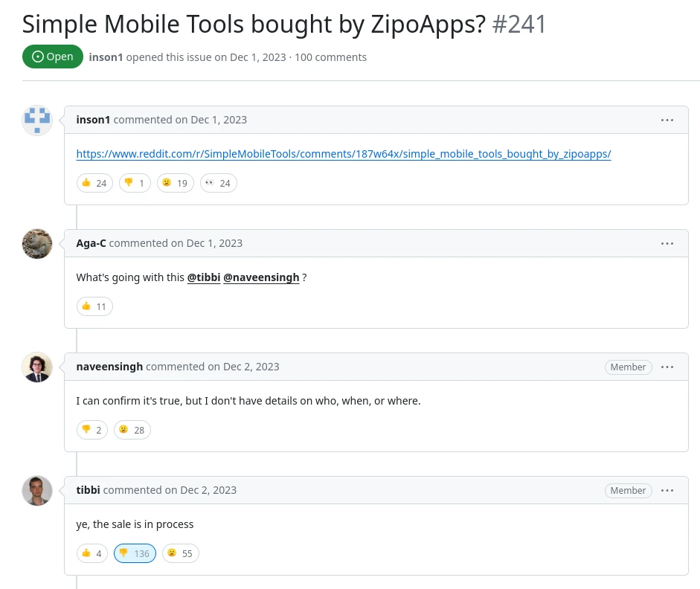Toggle eyes reaction on first comment
Image resolution: width=700 pixels, height=589 pixels.
218,183
